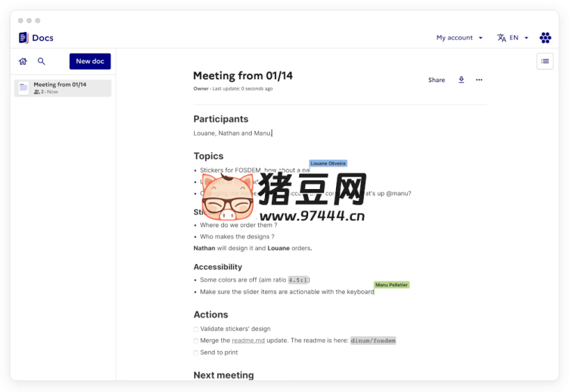569x392 pixels.
Task: Click the document title Meeting from 01/14
Action: (x=243, y=76)
